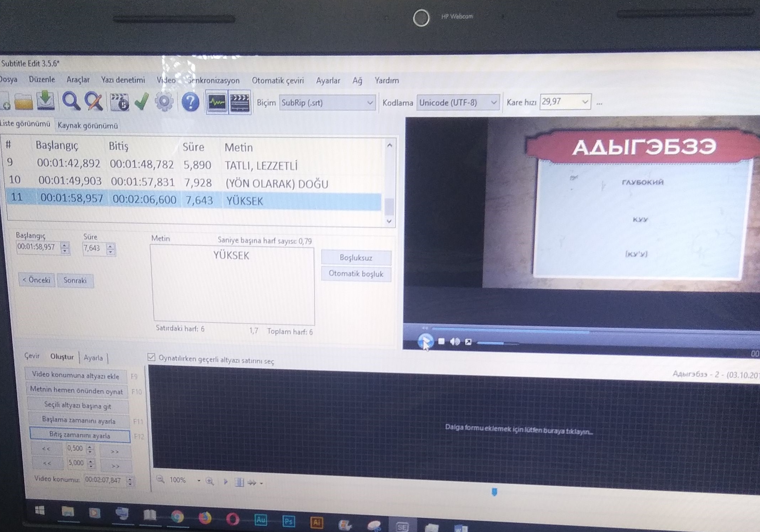Click the subtitle list vertical scrollbar
The height and width of the screenshot is (532, 760).
click(x=389, y=183)
